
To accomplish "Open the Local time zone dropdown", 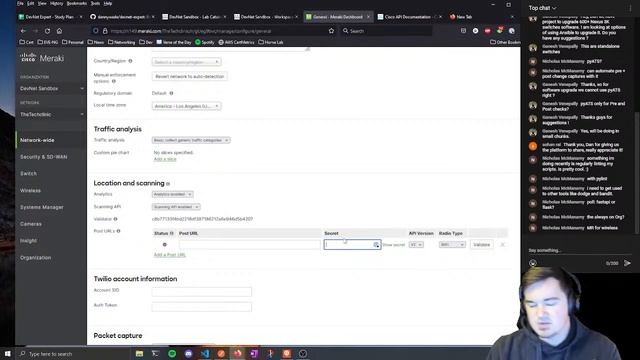I will pyautogui.click(x=187, y=106).
